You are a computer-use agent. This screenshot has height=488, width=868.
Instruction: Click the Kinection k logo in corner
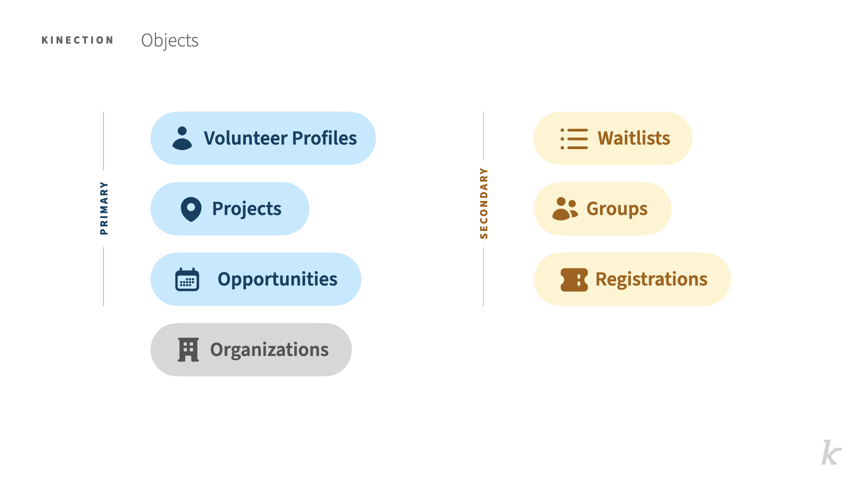pyautogui.click(x=831, y=452)
